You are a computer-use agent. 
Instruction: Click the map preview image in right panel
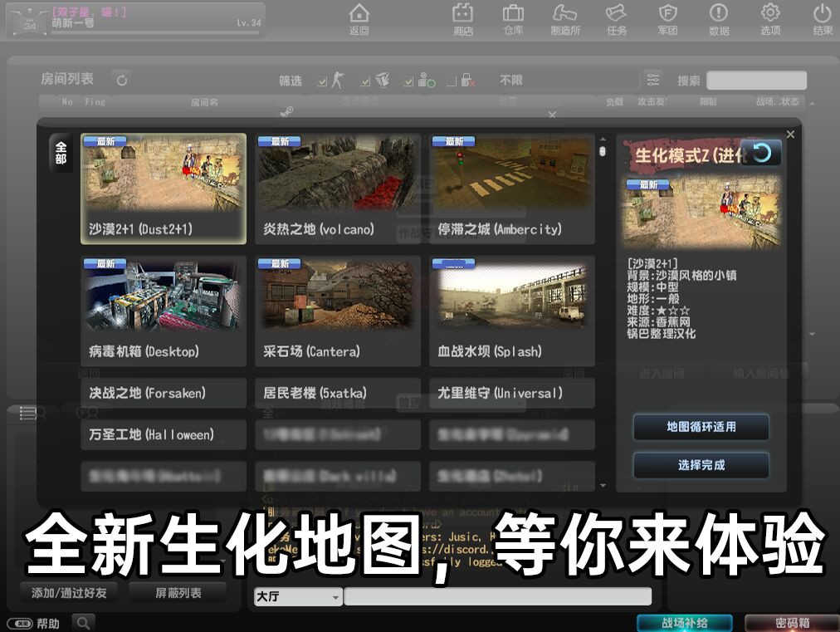click(x=701, y=213)
